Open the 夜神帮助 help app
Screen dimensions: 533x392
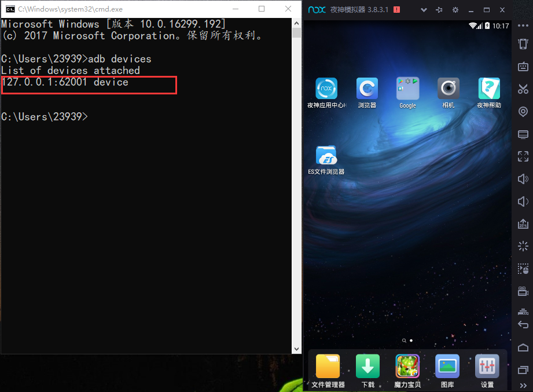(489, 89)
